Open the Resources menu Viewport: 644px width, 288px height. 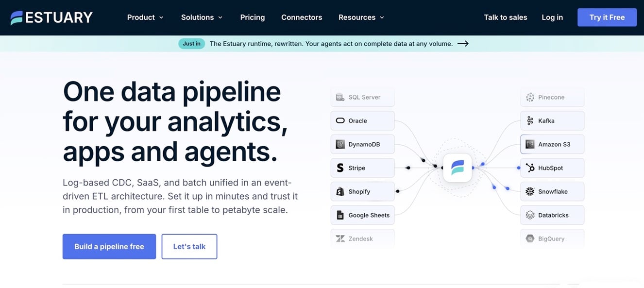[x=361, y=17]
